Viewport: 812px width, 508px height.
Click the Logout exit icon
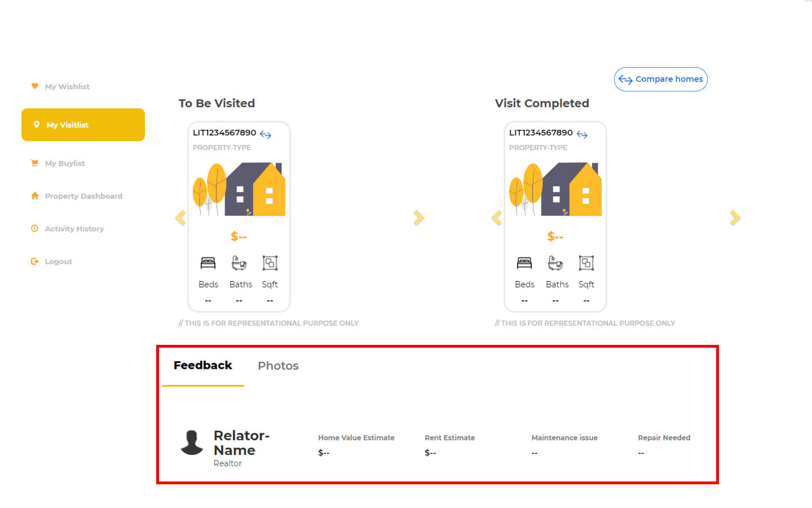point(35,261)
